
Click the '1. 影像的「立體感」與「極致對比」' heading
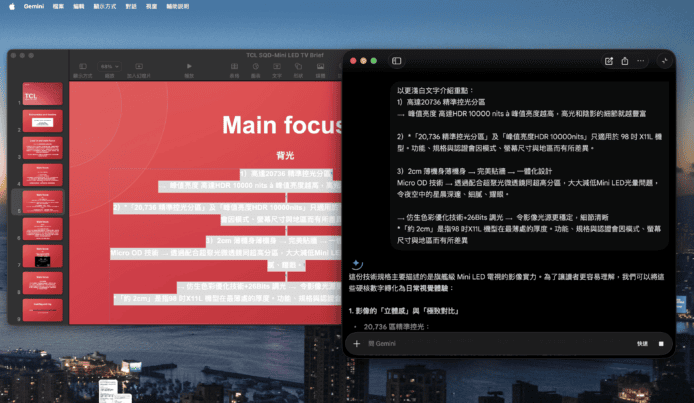click(x=404, y=311)
